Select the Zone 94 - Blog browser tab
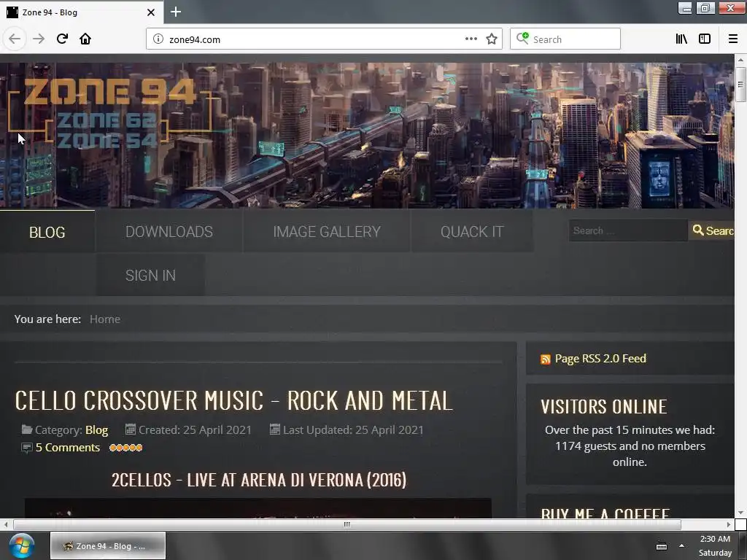Screen dimensions: 747x560 (x=82, y=12)
